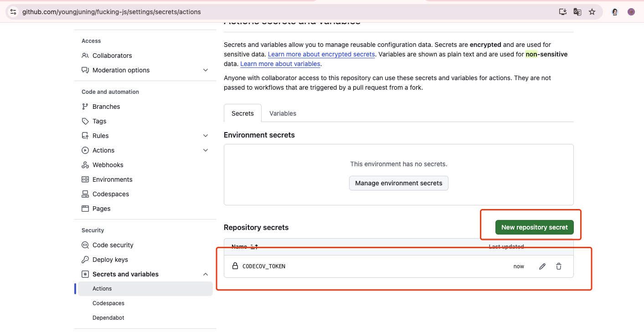This screenshot has width=644, height=332.
Task: Open Dependabot secrets in sidebar
Action: (108, 318)
